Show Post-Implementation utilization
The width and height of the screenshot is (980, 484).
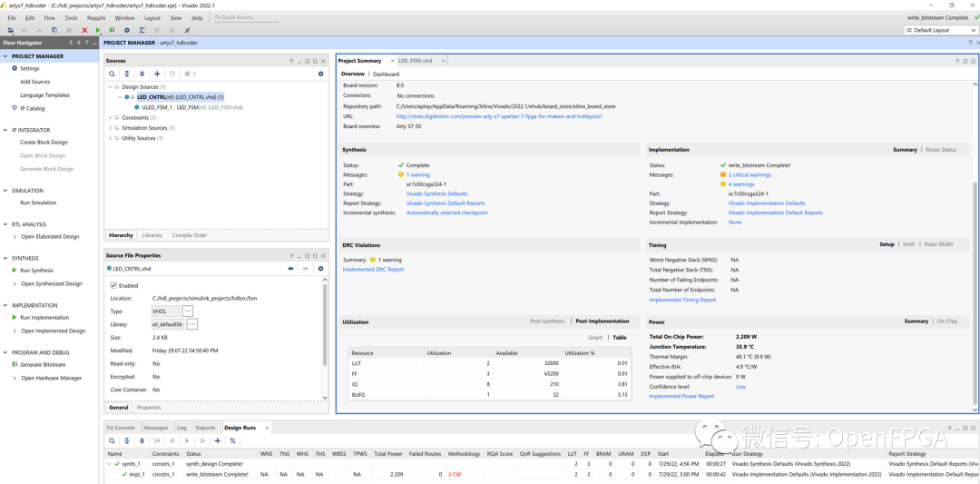click(x=603, y=321)
